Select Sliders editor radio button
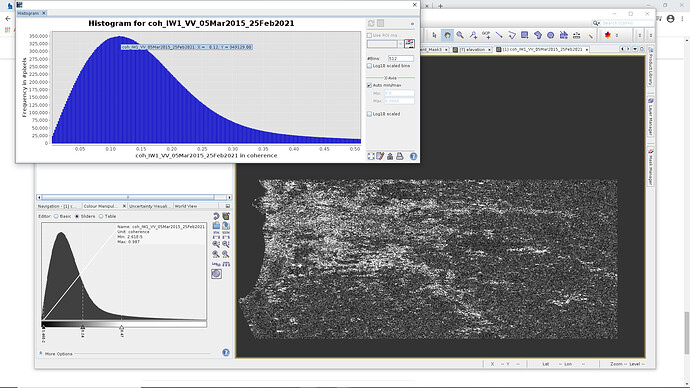 [77, 216]
